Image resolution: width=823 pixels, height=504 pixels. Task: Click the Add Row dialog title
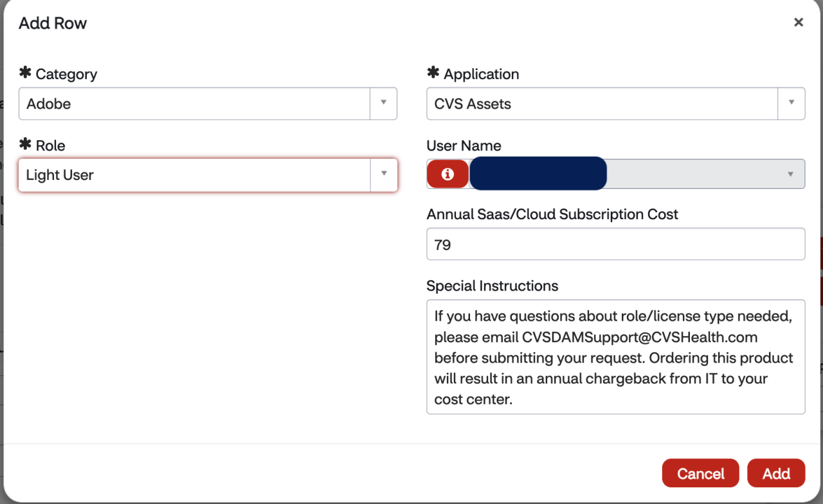53,23
